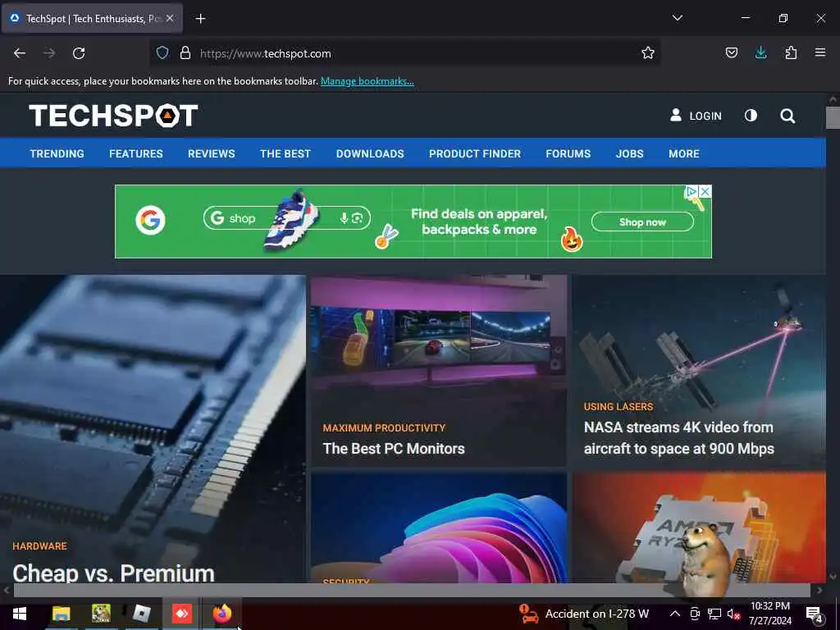Open the DOWNLOADS nav item
Viewport: 840px width, 630px height.
pyautogui.click(x=370, y=153)
